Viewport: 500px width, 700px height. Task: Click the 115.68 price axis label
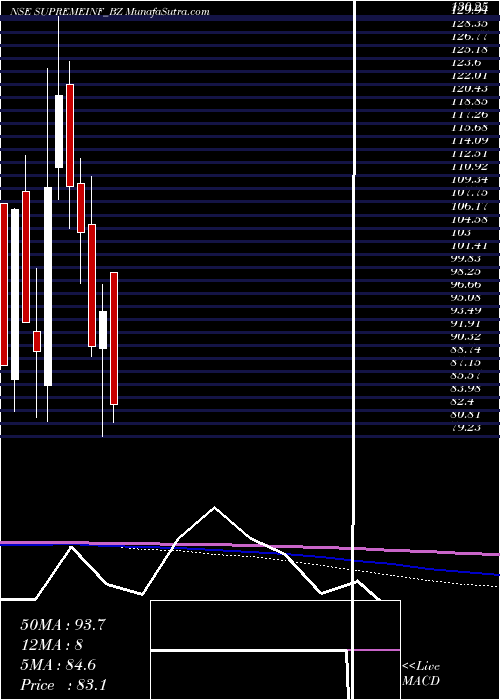click(x=471, y=128)
